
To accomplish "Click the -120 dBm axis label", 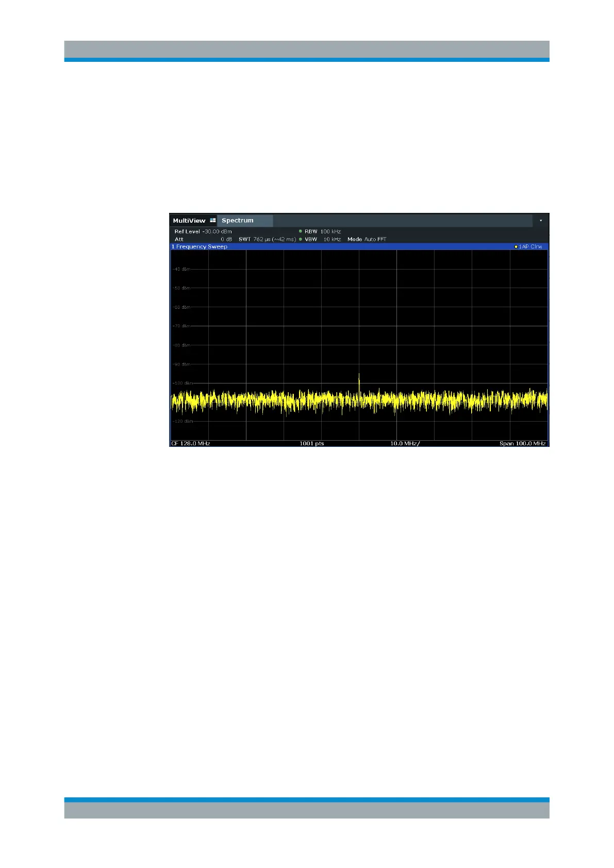I will [x=182, y=421].
